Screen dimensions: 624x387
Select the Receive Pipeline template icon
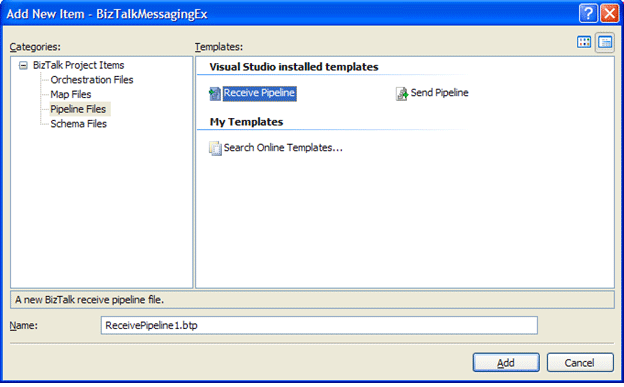[214, 94]
